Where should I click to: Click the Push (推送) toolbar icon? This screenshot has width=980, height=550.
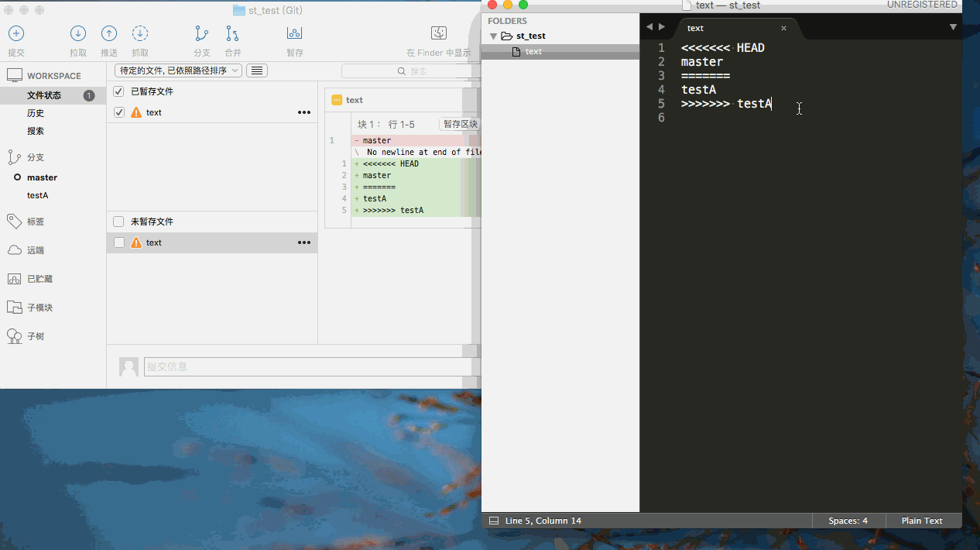coord(109,33)
